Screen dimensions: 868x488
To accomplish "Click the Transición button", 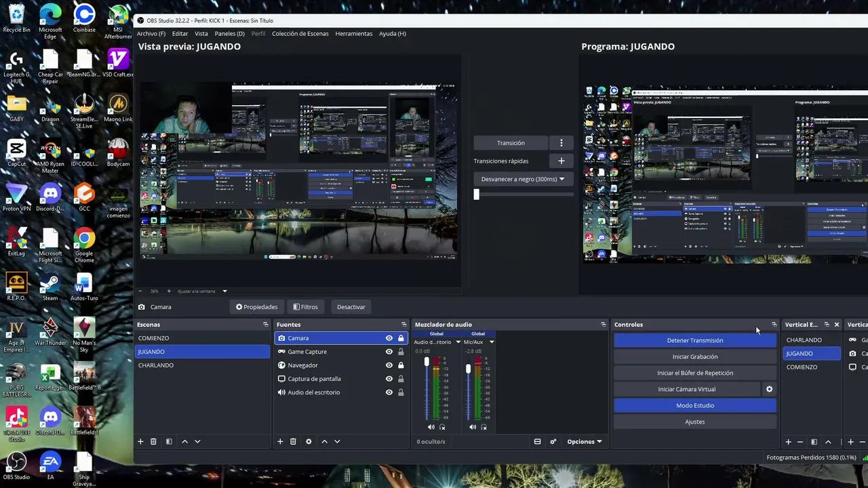I will pyautogui.click(x=511, y=143).
